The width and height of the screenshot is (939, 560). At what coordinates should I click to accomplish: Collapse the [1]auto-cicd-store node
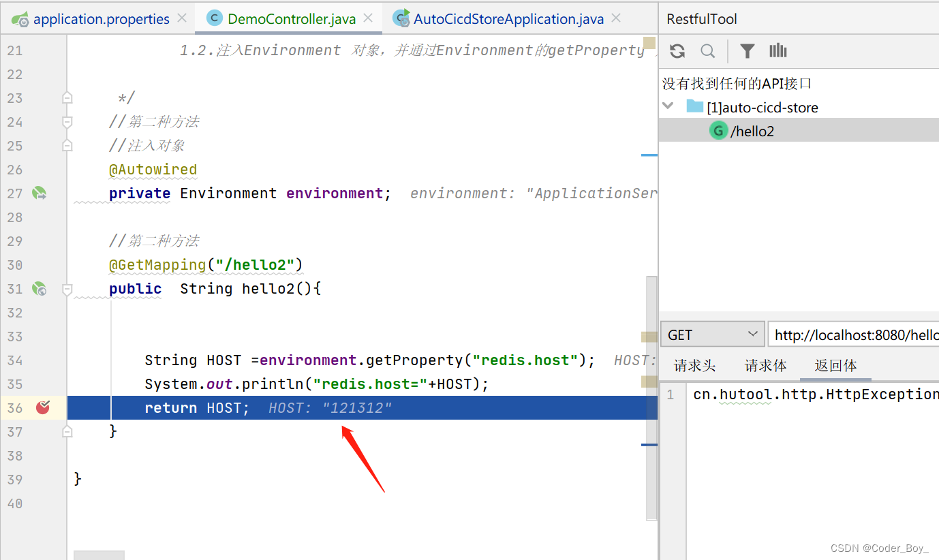pyautogui.click(x=668, y=106)
